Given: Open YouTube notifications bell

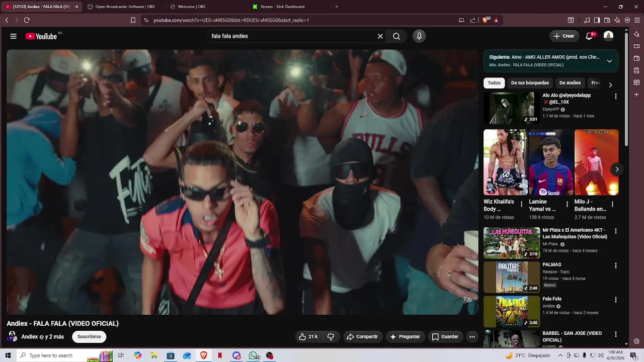Looking at the screenshot, I should pyautogui.click(x=589, y=36).
